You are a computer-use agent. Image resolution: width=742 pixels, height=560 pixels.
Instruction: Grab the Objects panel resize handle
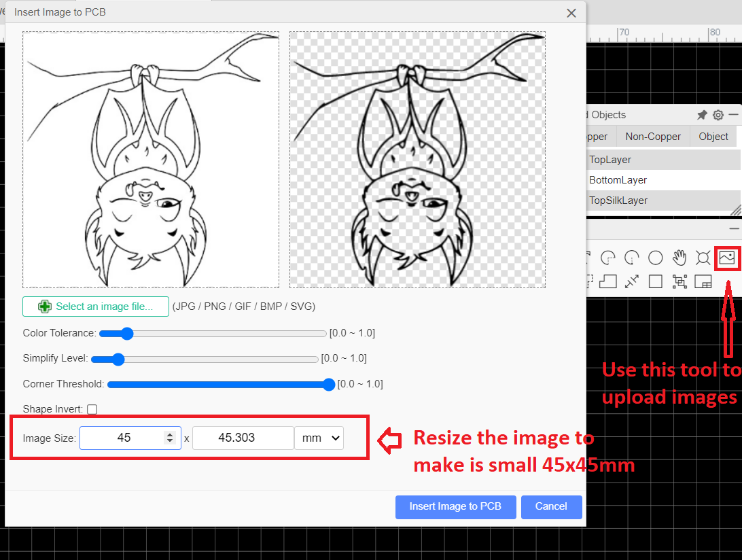click(x=735, y=210)
